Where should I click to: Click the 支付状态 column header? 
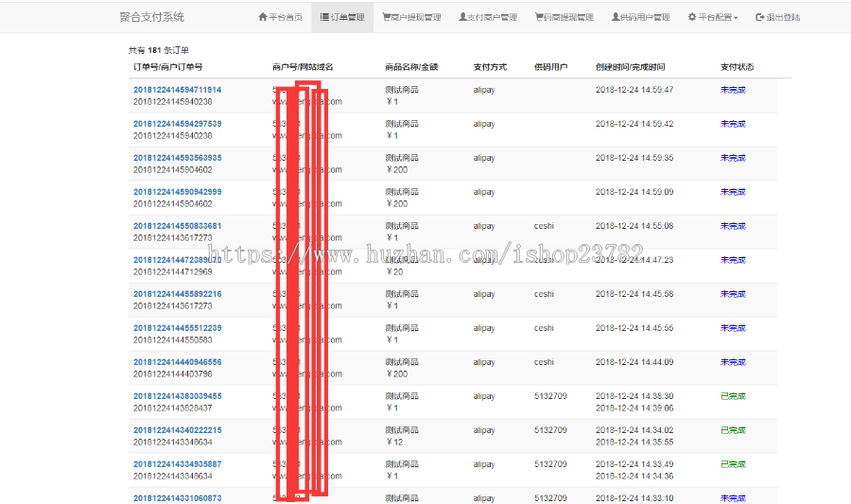737,67
